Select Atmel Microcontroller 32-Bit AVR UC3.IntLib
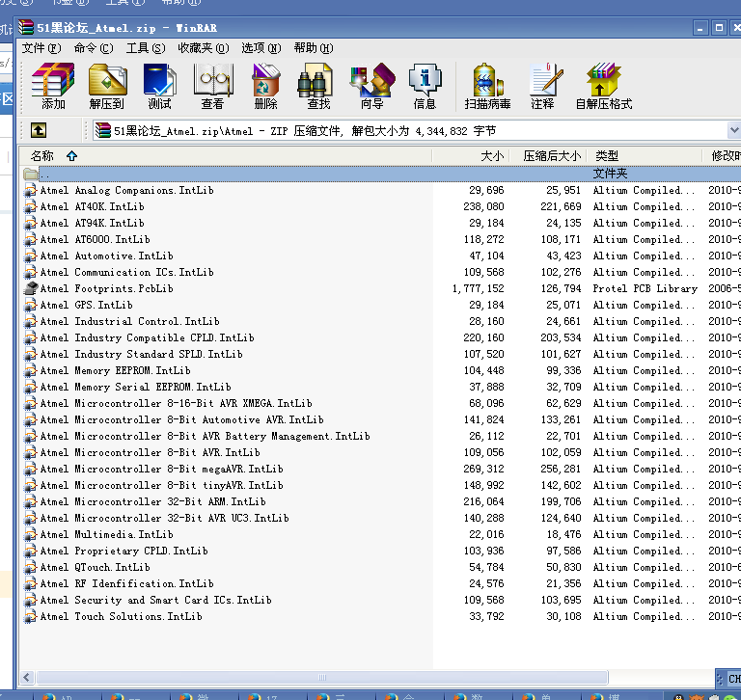The image size is (741, 700). (x=164, y=517)
